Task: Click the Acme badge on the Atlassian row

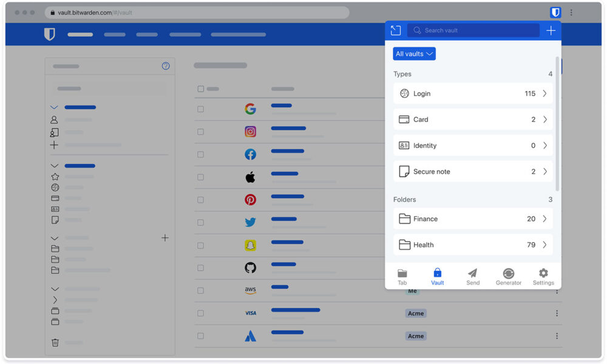Action: (416, 336)
